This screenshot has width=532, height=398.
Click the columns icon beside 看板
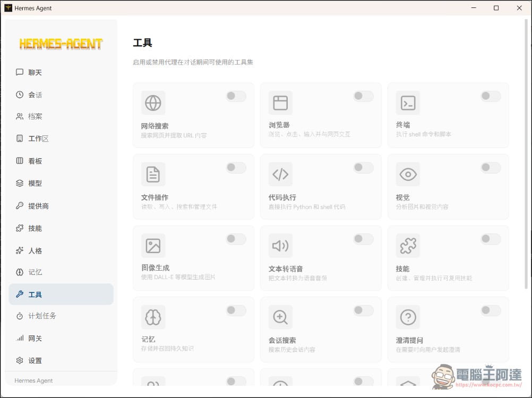click(20, 161)
